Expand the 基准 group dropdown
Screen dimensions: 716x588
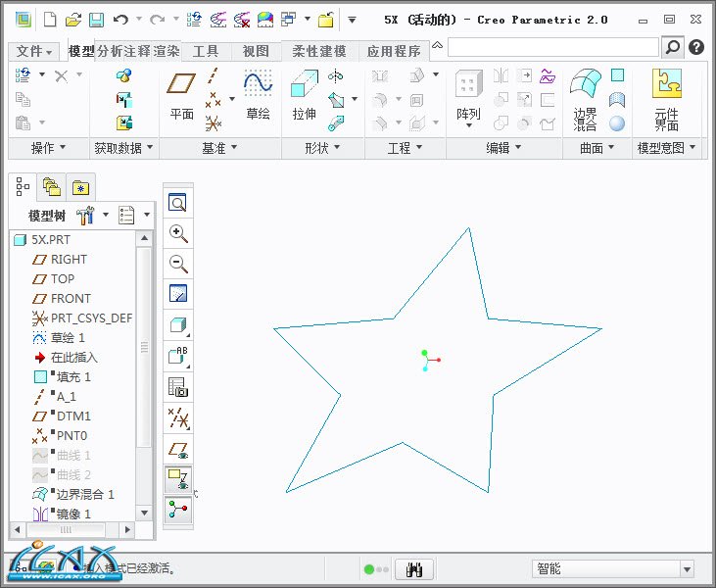(218, 148)
